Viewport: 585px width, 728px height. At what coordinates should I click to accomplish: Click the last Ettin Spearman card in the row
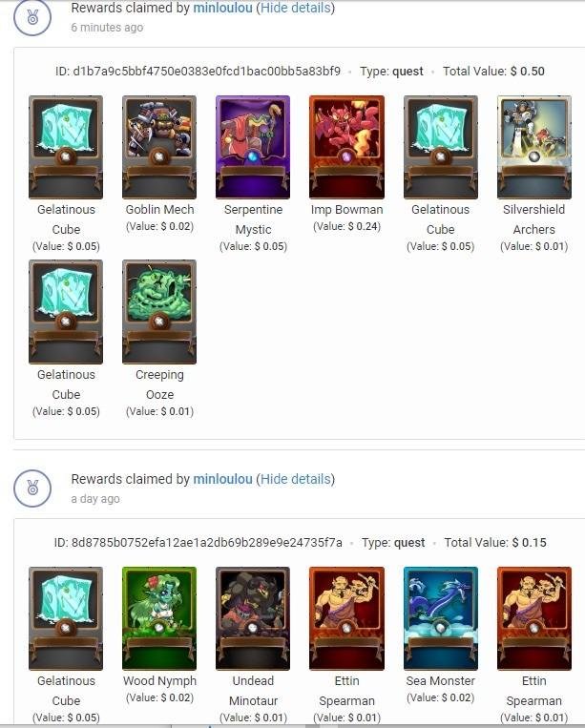point(533,618)
